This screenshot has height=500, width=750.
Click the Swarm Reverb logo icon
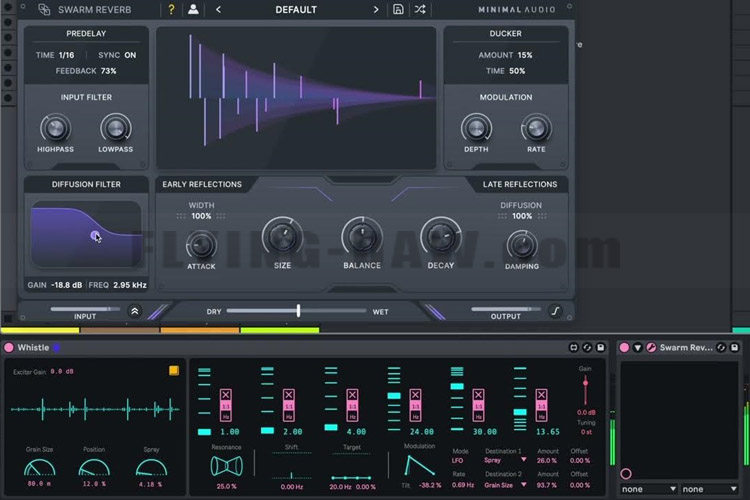[44, 10]
